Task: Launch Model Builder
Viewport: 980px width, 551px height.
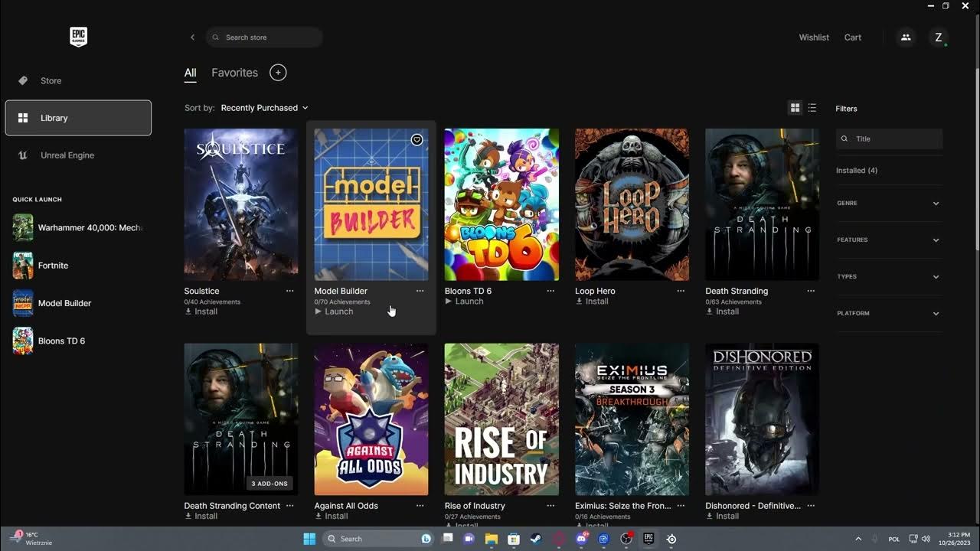Action: 334,311
